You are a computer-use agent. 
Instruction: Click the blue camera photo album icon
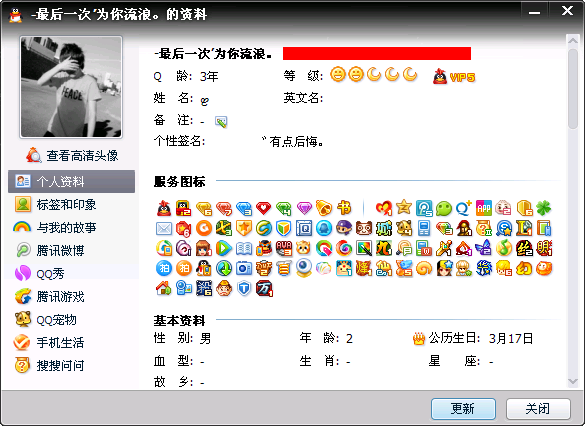tap(244, 268)
